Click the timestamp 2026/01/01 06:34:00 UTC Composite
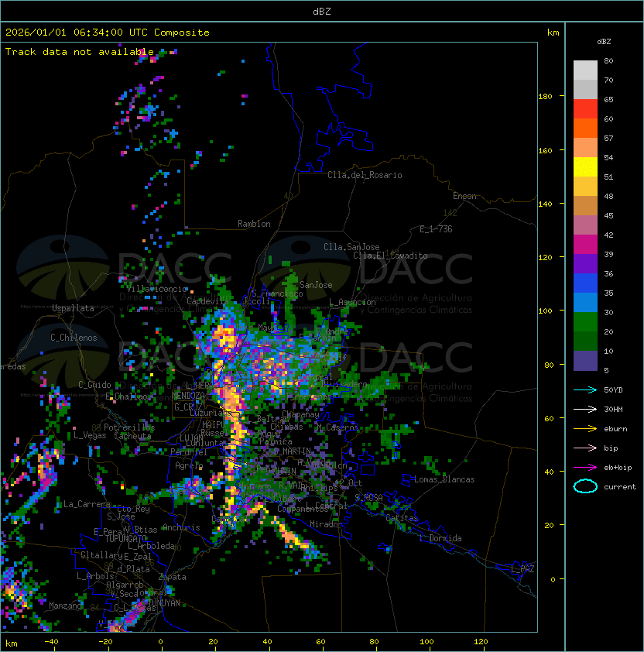The image size is (644, 652). click(x=108, y=33)
